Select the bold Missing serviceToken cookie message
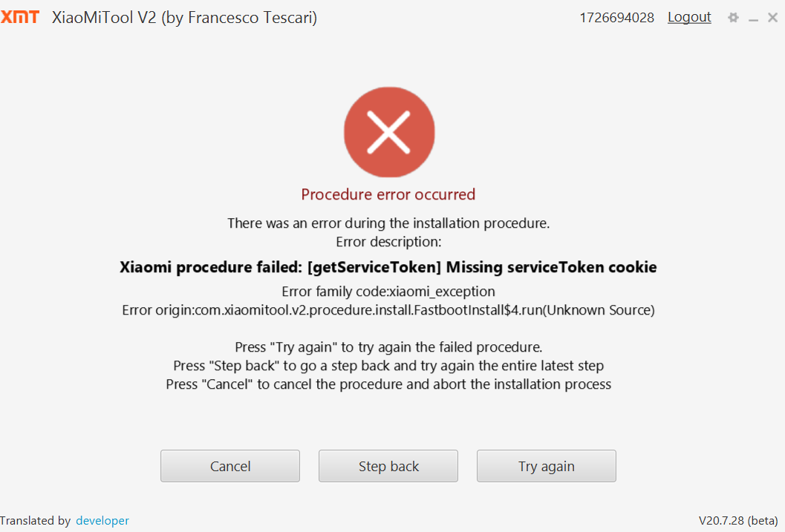Image resolution: width=785 pixels, height=532 pixels. (388, 267)
